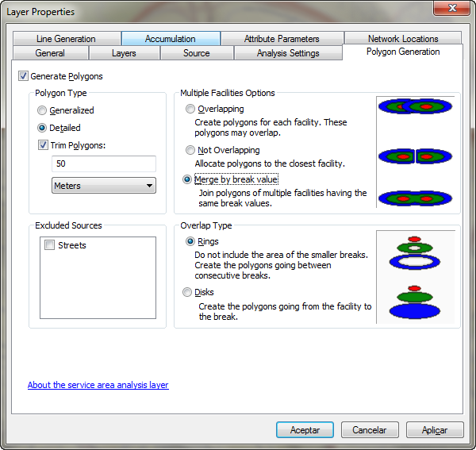Select the Generalized polygon type
The height and width of the screenshot is (450, 476).
coord(43,110)
